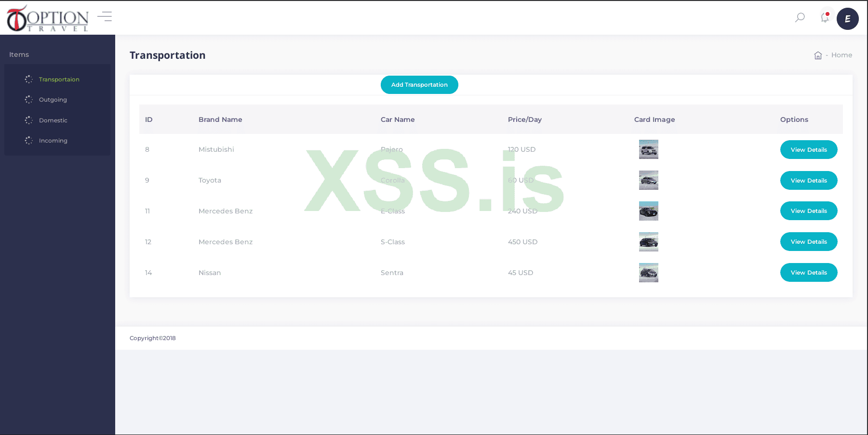868x435 pixels.
Task: Open the Domestic sidebar menu item
Action: [53, 120]
